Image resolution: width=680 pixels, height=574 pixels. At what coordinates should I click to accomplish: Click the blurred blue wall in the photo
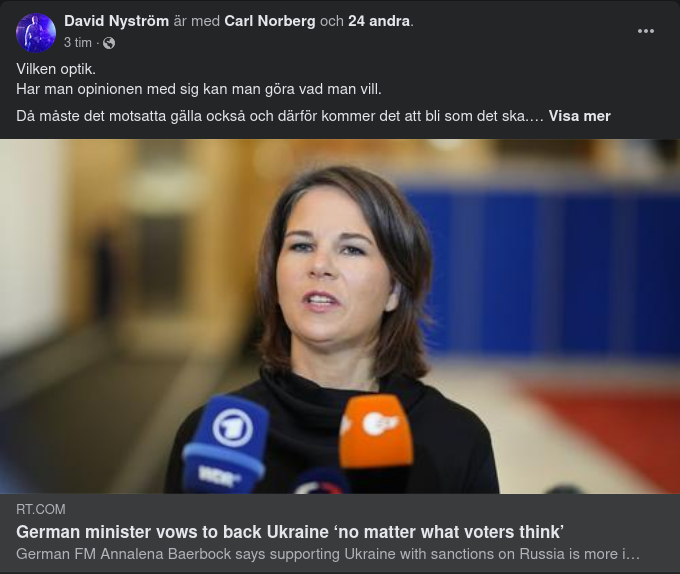(x=542, y=269)
